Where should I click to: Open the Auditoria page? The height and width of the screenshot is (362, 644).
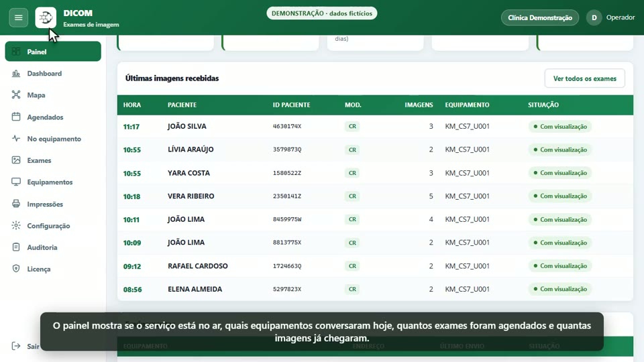[x=53, y=247]
